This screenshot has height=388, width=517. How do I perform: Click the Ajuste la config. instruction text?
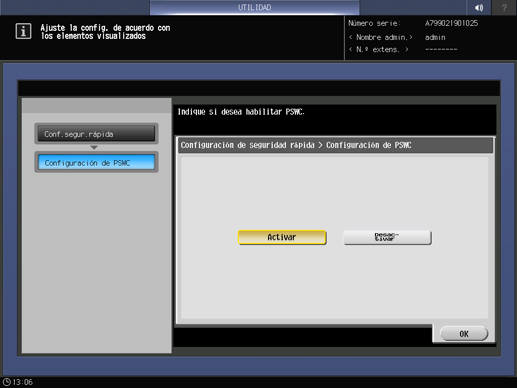tap(105, 32)
